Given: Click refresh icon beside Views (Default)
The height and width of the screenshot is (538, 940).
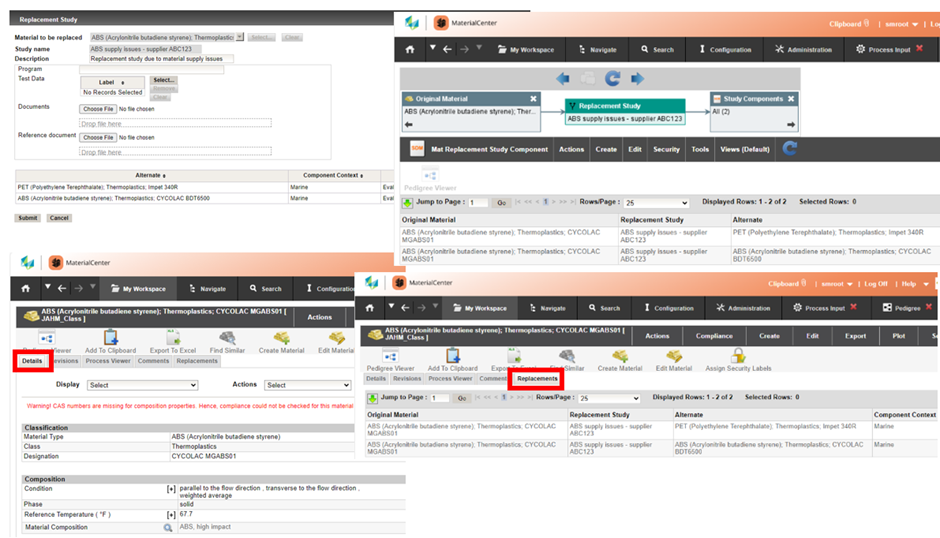Looking at the screenshot, I should point(790,148).
